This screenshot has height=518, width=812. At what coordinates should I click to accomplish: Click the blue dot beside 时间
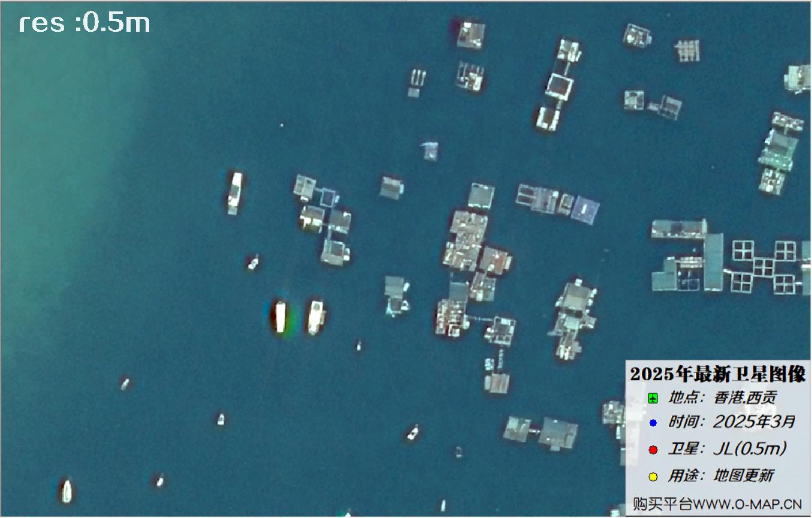653,423
